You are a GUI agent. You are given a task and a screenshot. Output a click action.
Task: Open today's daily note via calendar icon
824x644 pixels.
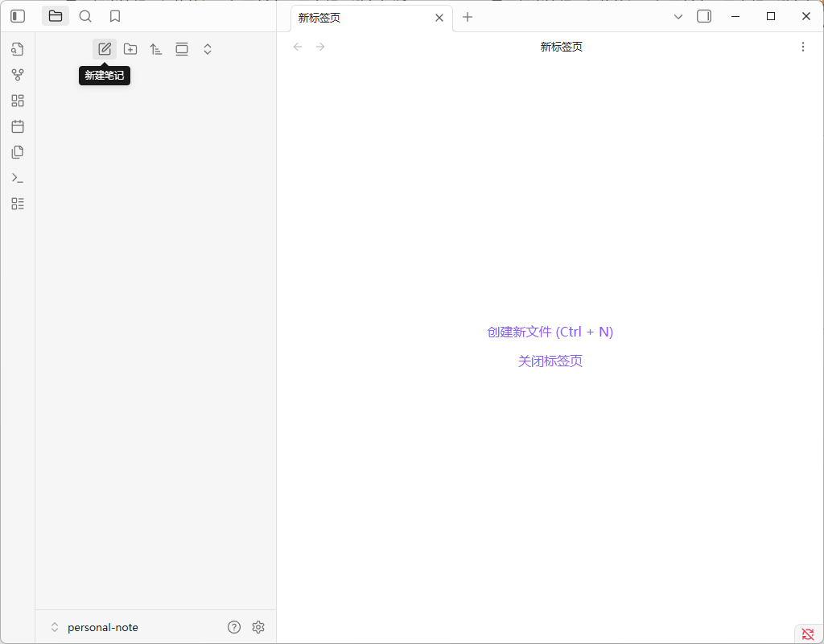click(18, 126)
